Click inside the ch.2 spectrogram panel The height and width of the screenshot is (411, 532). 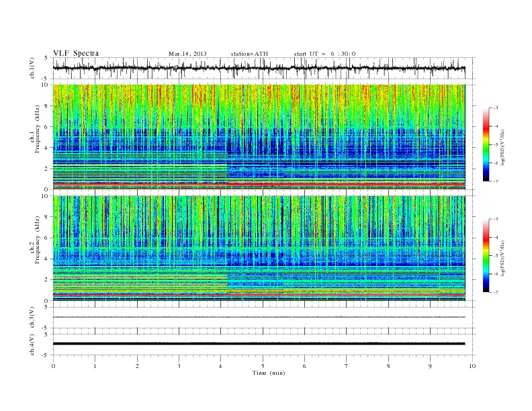259,248
